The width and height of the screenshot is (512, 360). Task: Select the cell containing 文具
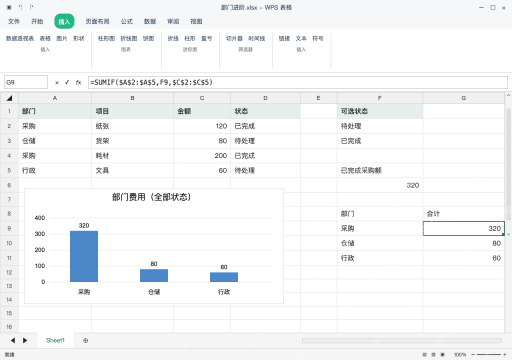(132, 170)
